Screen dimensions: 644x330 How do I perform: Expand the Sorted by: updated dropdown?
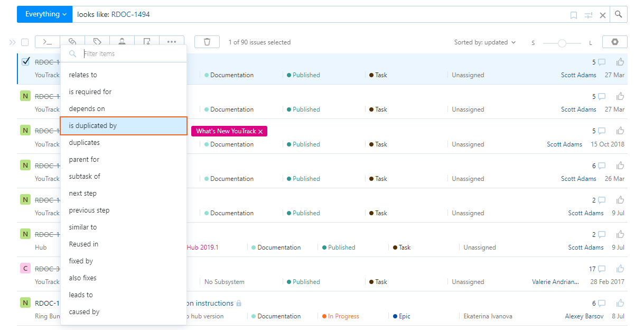click(x=485, y=42)
